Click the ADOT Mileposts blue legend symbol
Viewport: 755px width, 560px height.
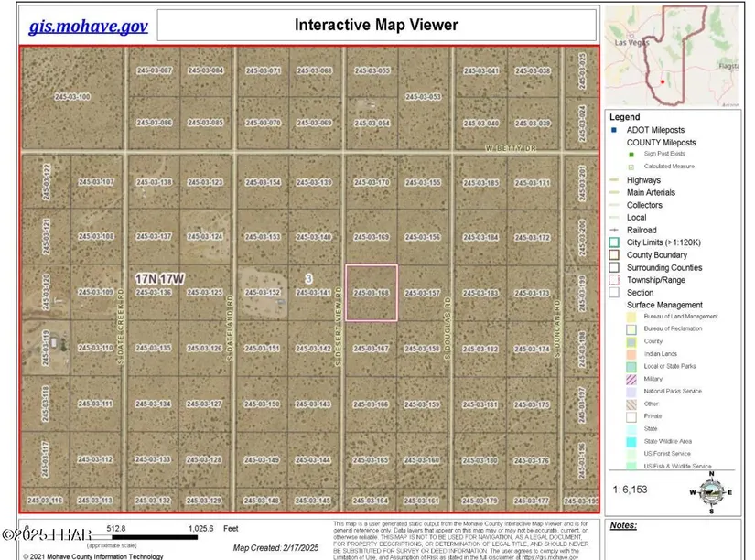click(614, 130)
